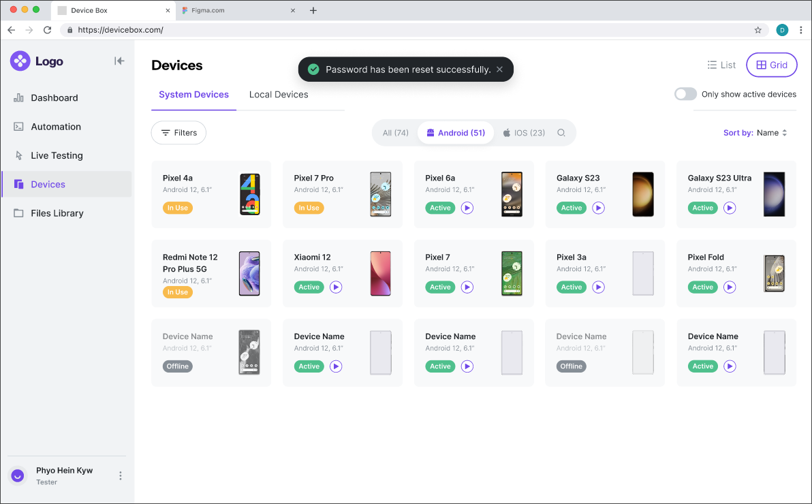Switch to the Local Devices tab

point(279,95)
